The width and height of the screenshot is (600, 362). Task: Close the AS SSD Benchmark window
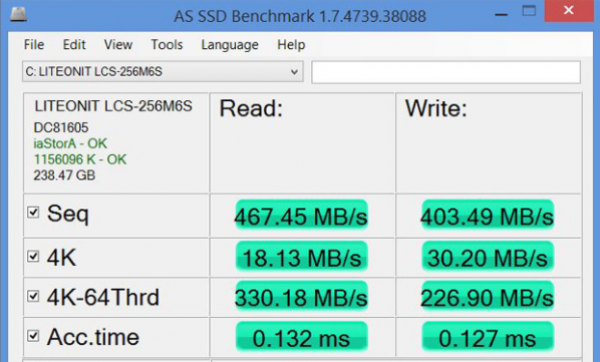(x=569, y=11)
